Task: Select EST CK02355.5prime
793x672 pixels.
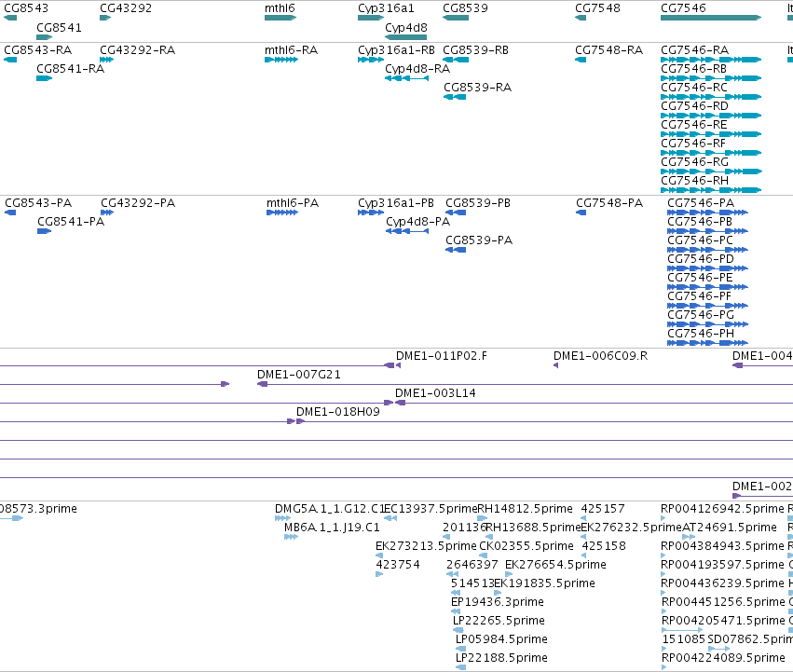Action: (x=526, y=546)
